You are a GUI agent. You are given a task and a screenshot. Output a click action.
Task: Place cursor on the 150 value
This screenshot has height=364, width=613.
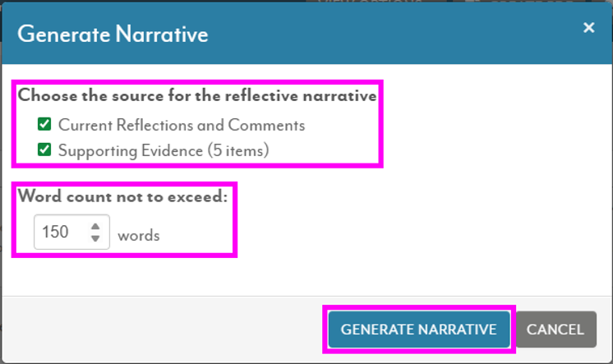55,232
